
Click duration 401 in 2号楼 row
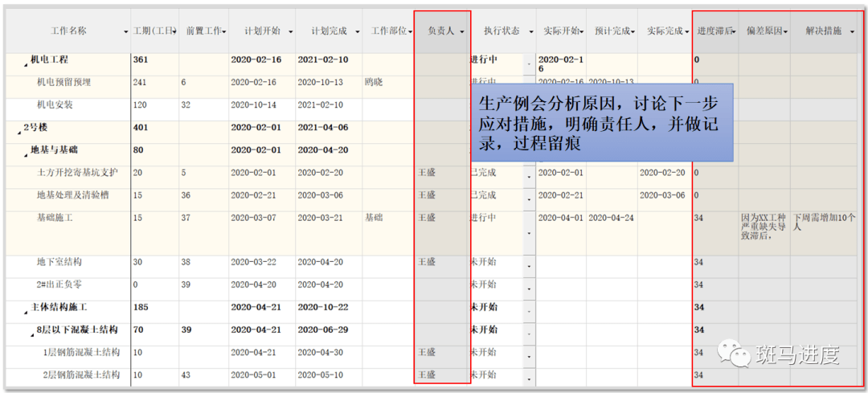tap(140, 127)
